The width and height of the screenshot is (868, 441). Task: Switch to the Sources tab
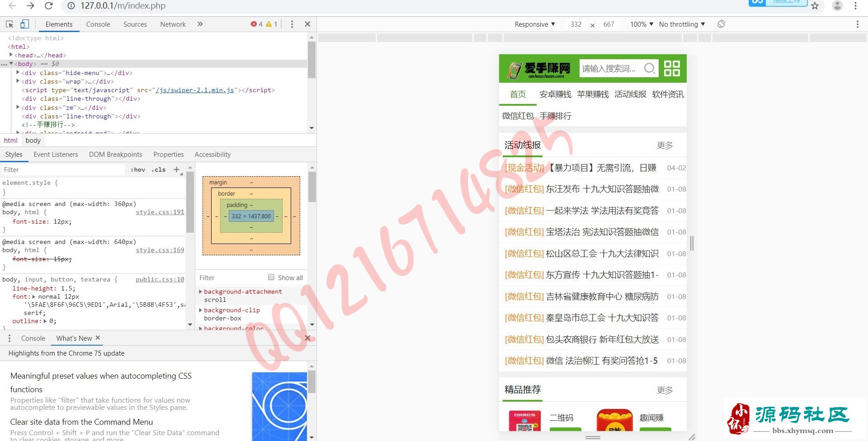tap(135, 24)
